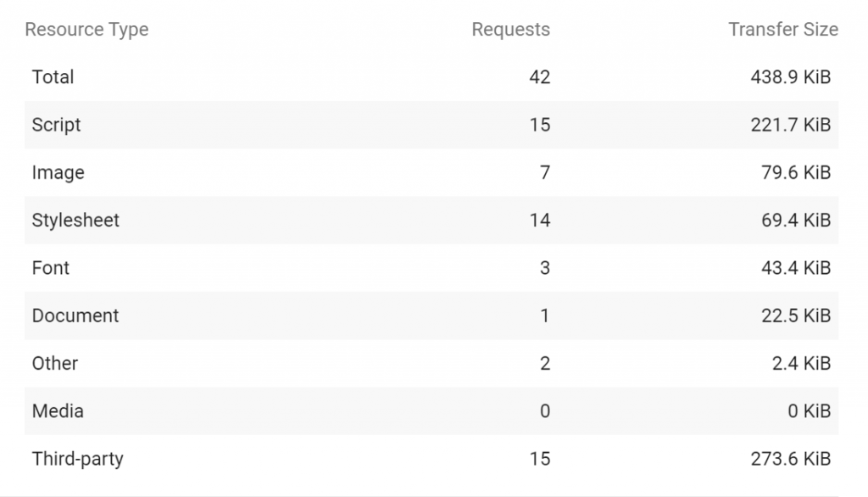Viewport: 868px width, 497px height.
Task: Click the 221.7 KiB script transfer size
Action: (791, 125)
